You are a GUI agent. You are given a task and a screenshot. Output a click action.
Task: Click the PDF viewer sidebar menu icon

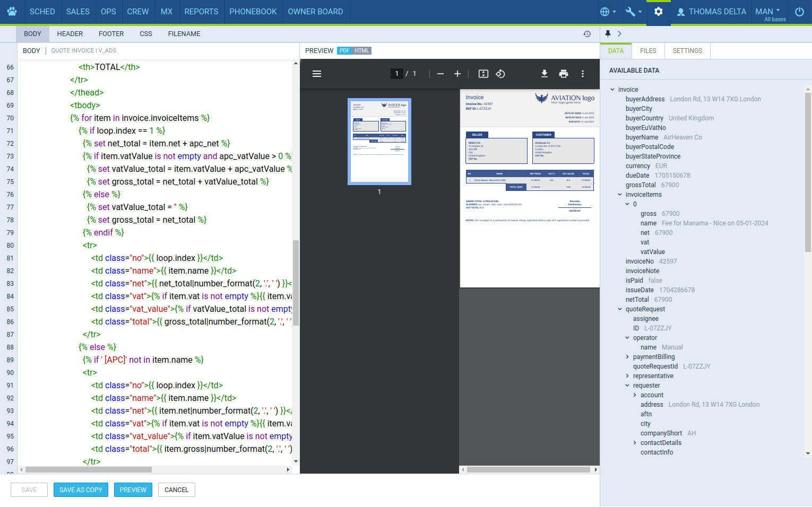coord(317,74)
